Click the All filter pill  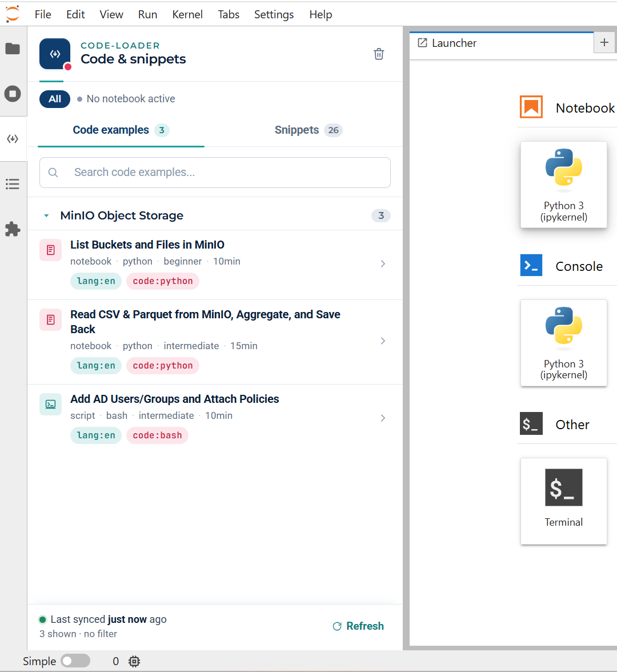(55, 99)
